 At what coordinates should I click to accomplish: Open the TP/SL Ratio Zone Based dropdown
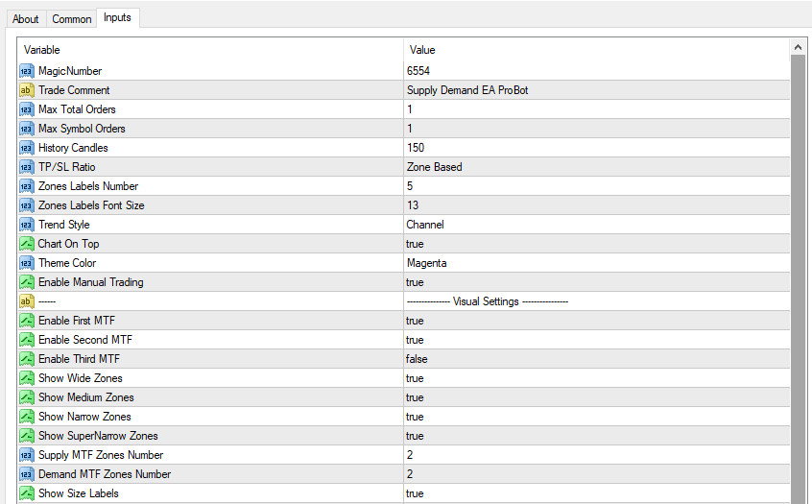pyautogui.click(x=435, y=167)
